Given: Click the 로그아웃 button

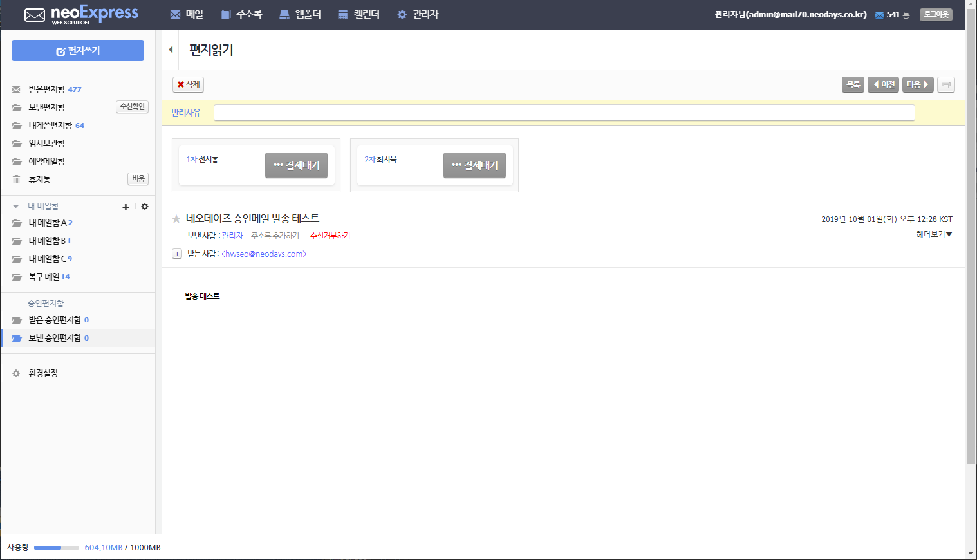Looking at the screenshot, I should point(936,14).
